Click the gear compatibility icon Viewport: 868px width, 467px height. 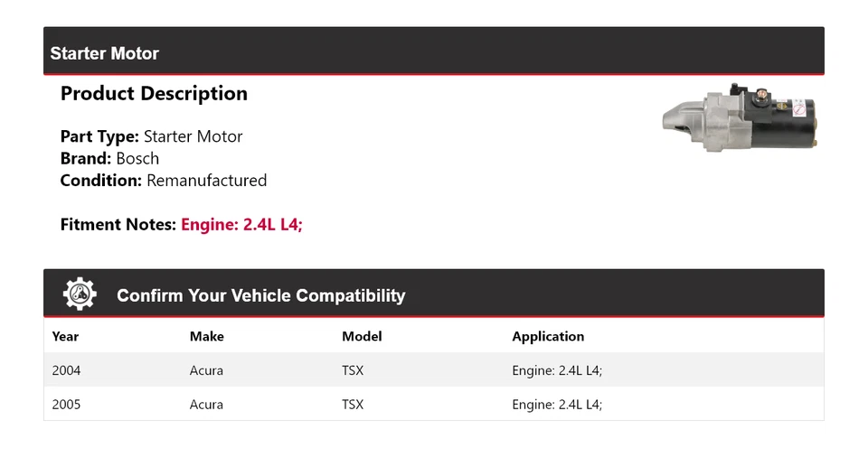(x=80, y=294)
